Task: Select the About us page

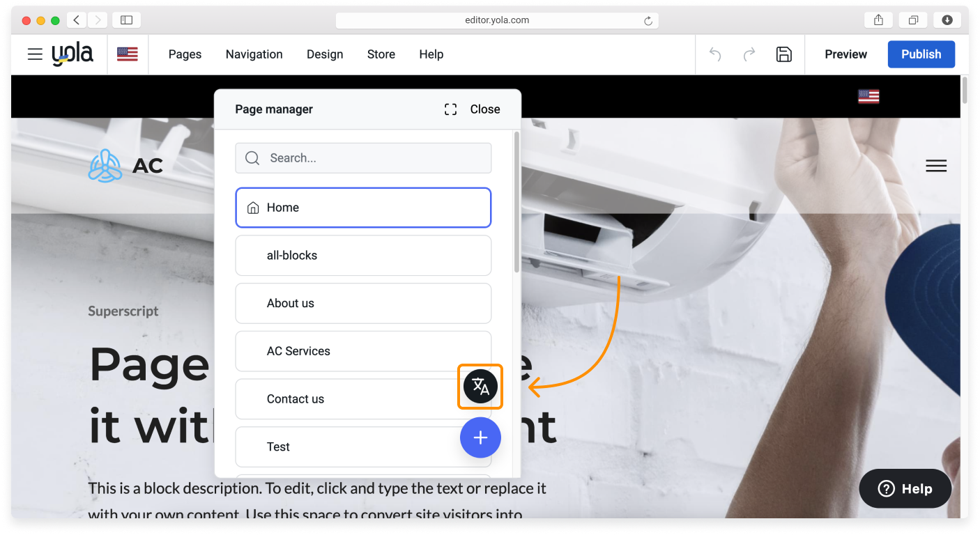Action: coord(363,303)
